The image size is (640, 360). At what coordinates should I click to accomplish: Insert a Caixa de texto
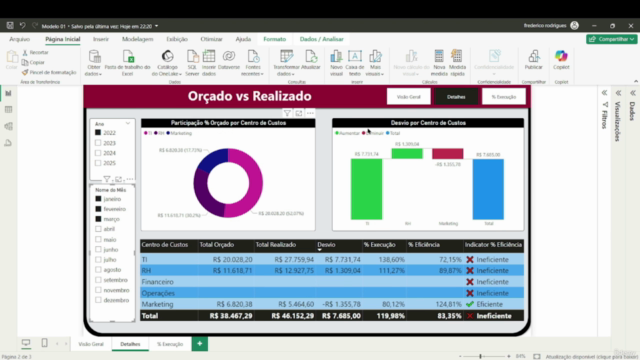(355, 63)
